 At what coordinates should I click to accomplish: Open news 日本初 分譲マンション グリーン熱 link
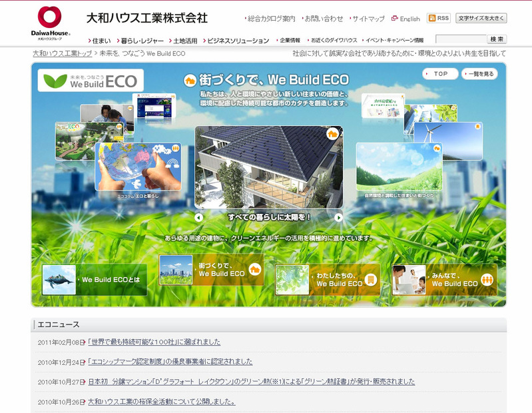point(252,382)
